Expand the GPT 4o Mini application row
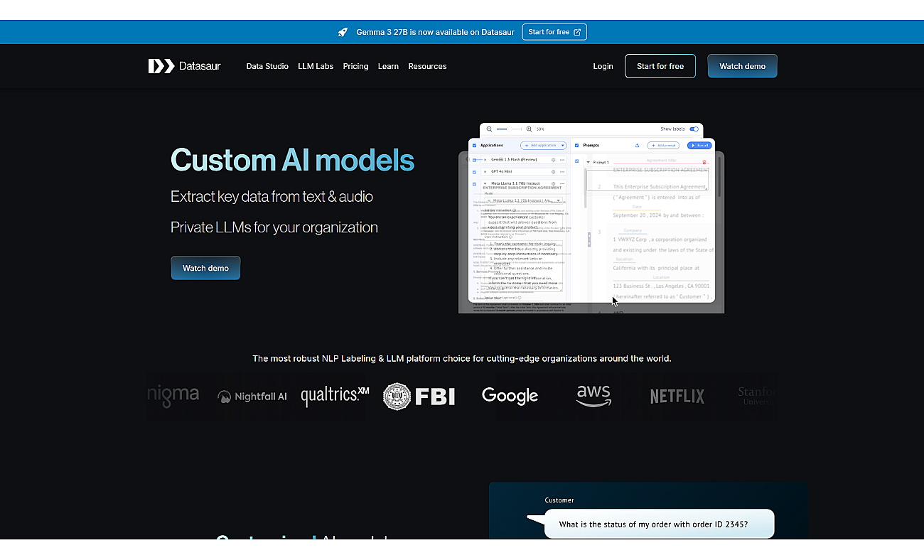This screenshot has height=560, width=924. (x=485, y=171)
